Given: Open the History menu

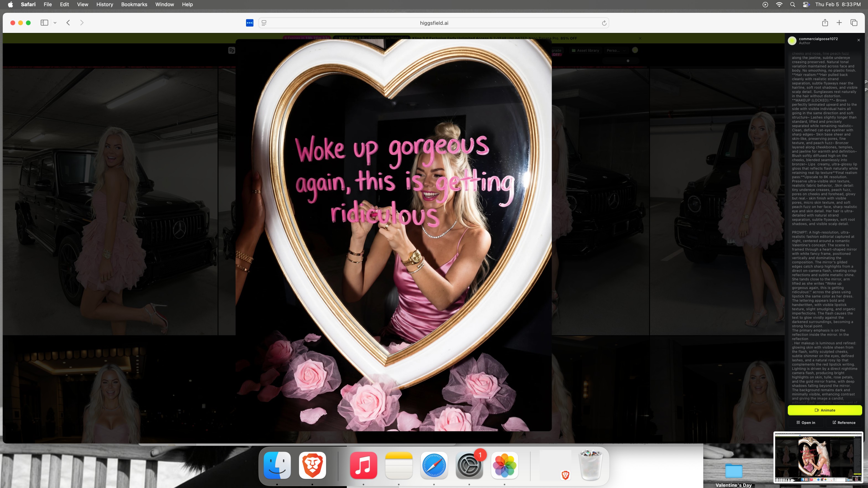Looking at the screenshot, I should (104, 4).
